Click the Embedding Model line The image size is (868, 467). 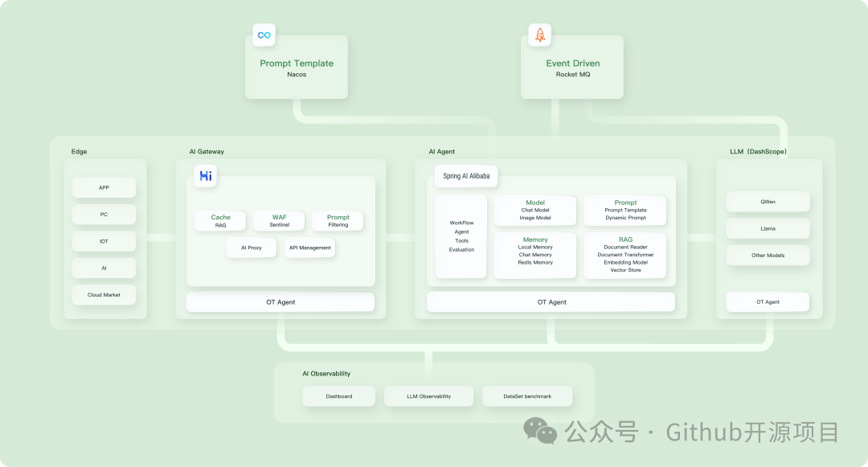click(x=625, y=263)
